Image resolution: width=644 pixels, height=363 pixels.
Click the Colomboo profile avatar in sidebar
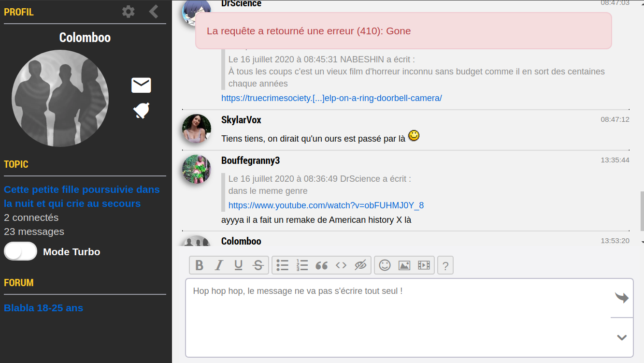60,98
